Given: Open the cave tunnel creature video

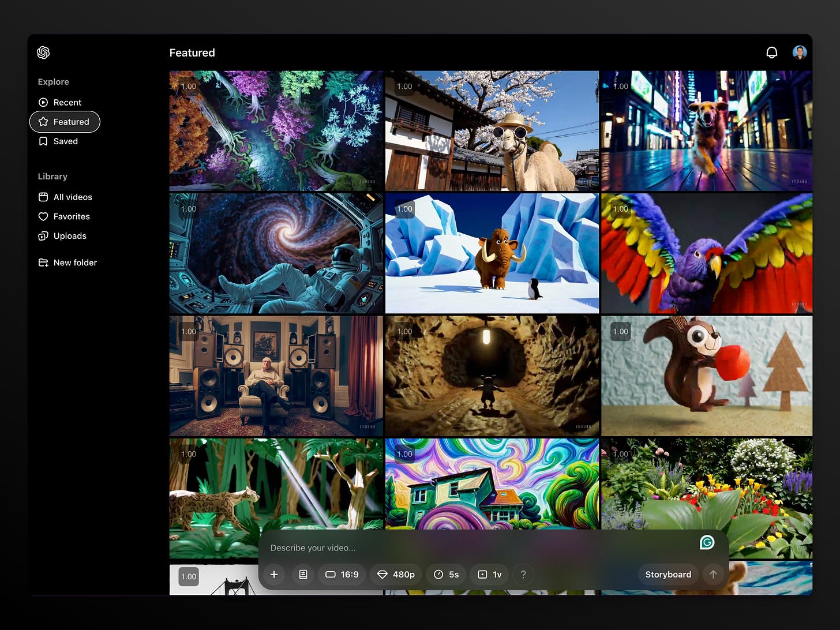Looking at the screenshot, I should pyautogui.click(x=492, y=376).
